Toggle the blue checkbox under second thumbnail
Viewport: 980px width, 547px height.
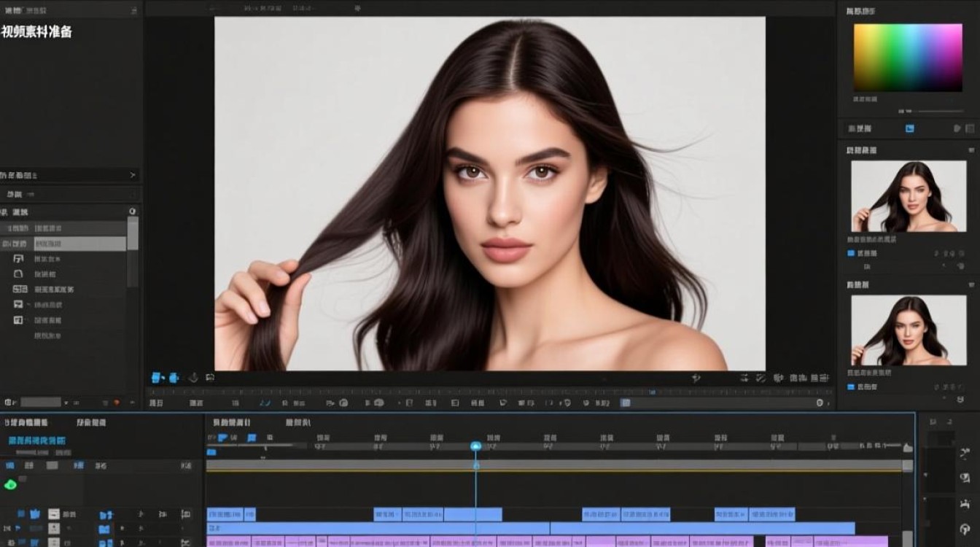pos(850,387)
